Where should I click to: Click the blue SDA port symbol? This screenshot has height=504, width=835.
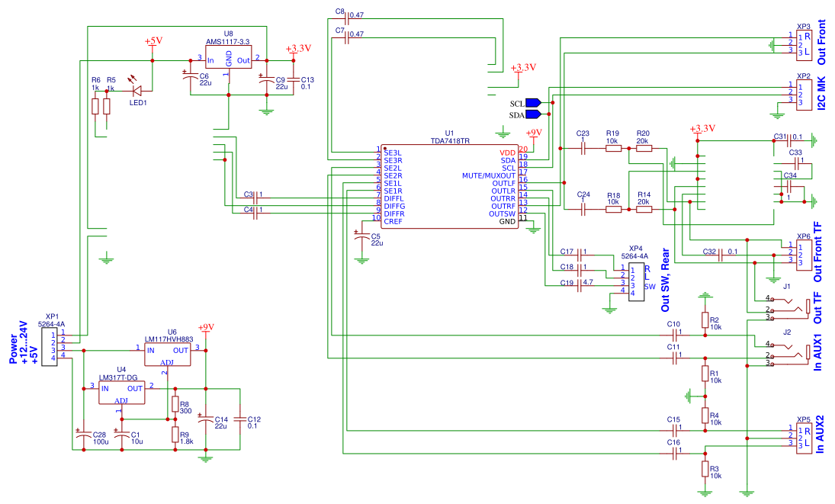pos(533,114)
